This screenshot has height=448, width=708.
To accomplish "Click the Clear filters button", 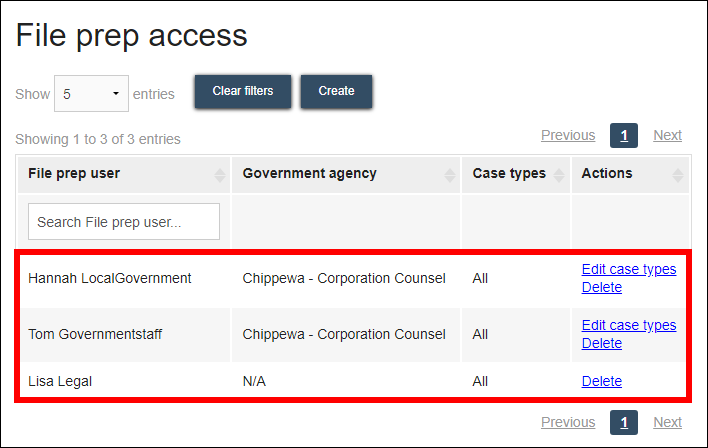I will pyautogui.click(x=243, y=91).
